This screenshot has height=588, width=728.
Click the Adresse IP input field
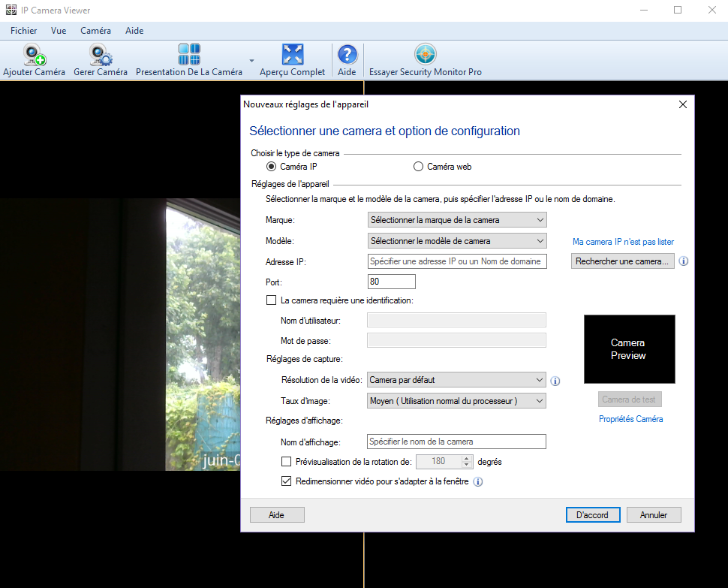click(x=456, y=261)
